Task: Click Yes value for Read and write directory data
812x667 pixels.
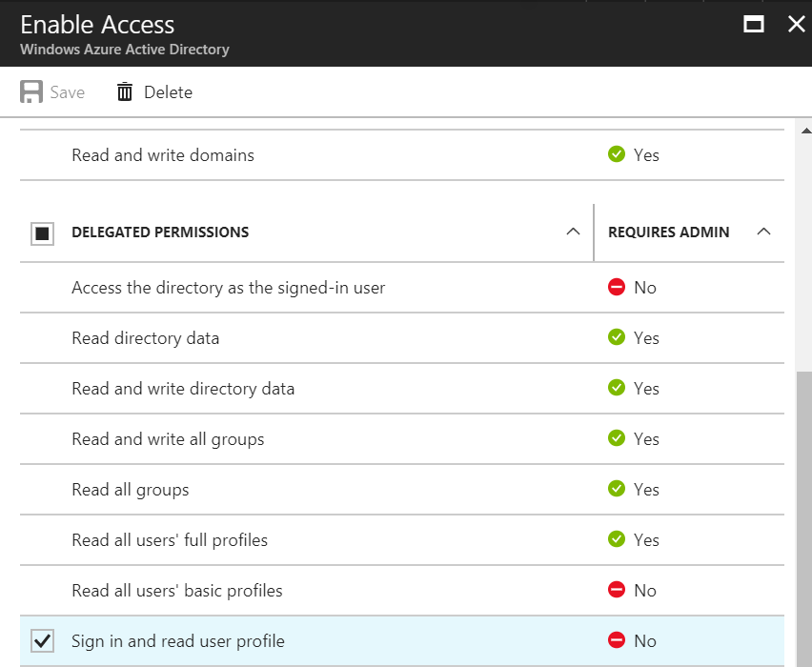Action: [x=646, y=389]
